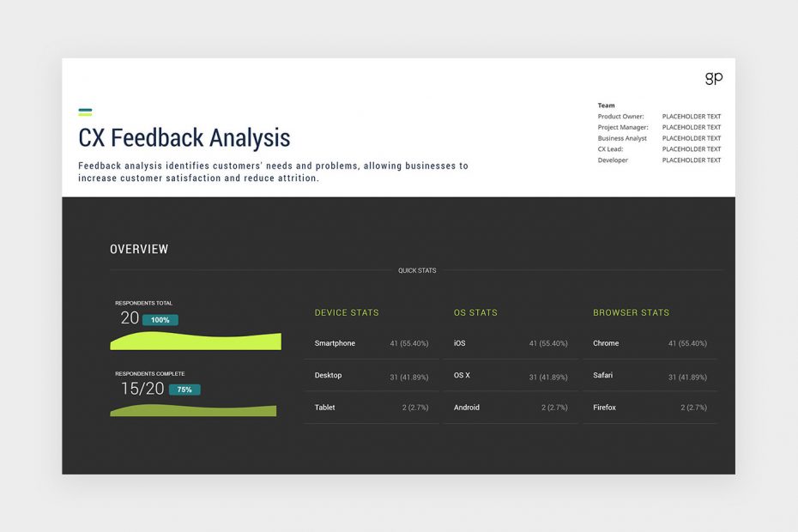798x532 pixels.
Task: Select the Tablet row label
Action: 324,408
